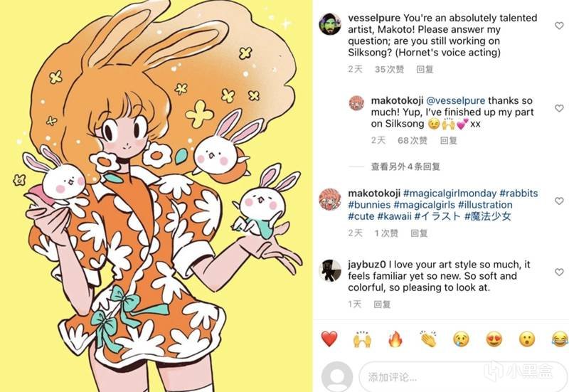Open the #kawaii hashtag link
Viewport: 569px width, 392px height.
395,216
